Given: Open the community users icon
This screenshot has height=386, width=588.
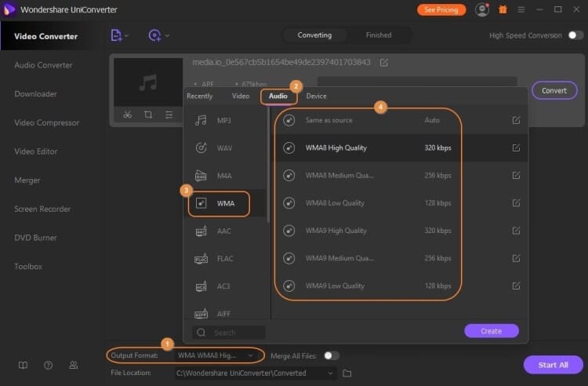Looking at the screenshot, I should [x=74, y=365].
